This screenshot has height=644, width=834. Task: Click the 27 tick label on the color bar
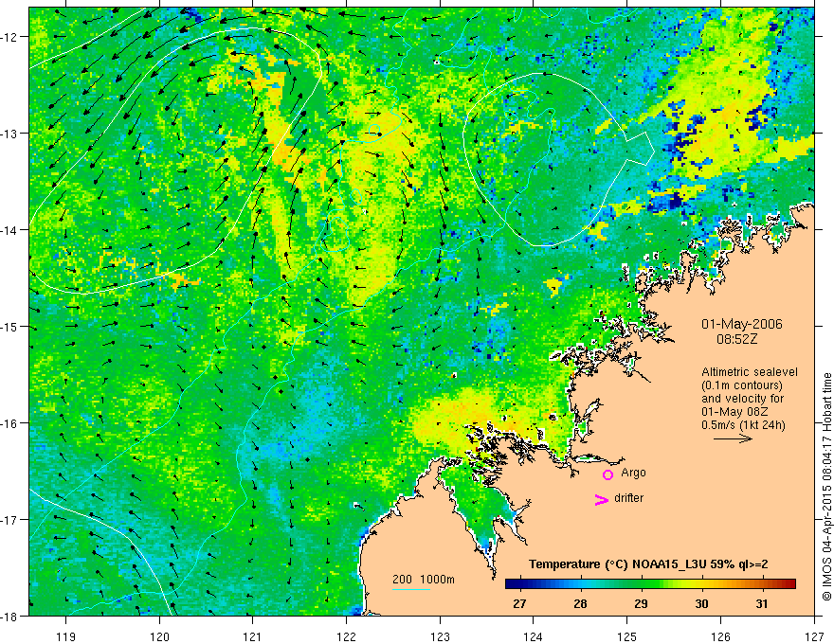[519, 603]
